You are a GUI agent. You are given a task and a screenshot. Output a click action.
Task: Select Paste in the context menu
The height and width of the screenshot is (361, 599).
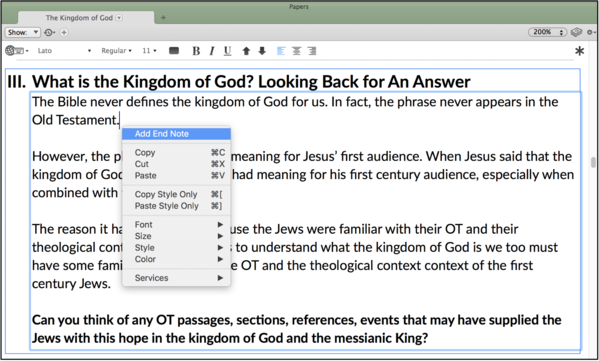point(176,175)
